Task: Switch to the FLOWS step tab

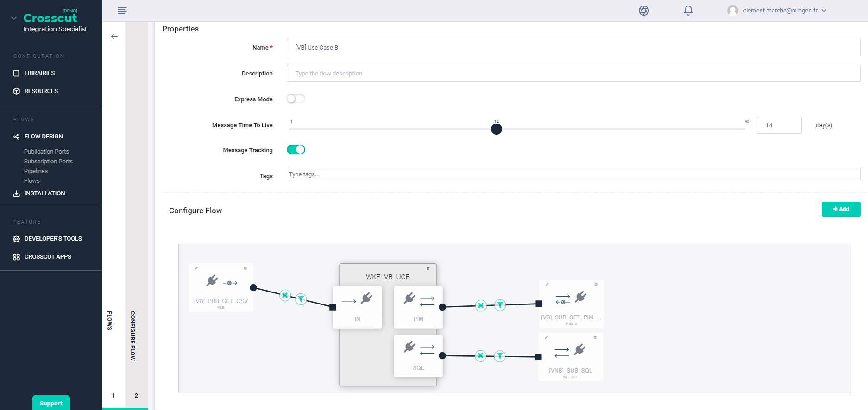Action: click(113, 215)
